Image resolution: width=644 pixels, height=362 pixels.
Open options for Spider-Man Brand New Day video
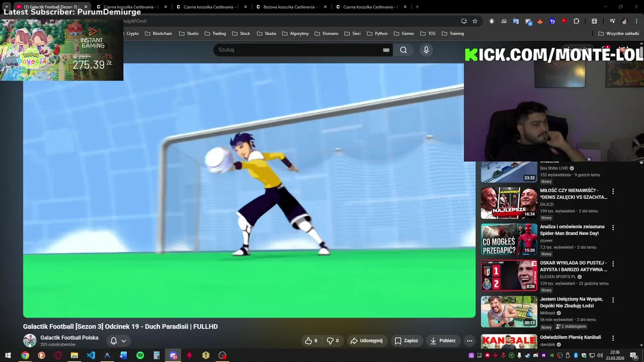[613, 227]
